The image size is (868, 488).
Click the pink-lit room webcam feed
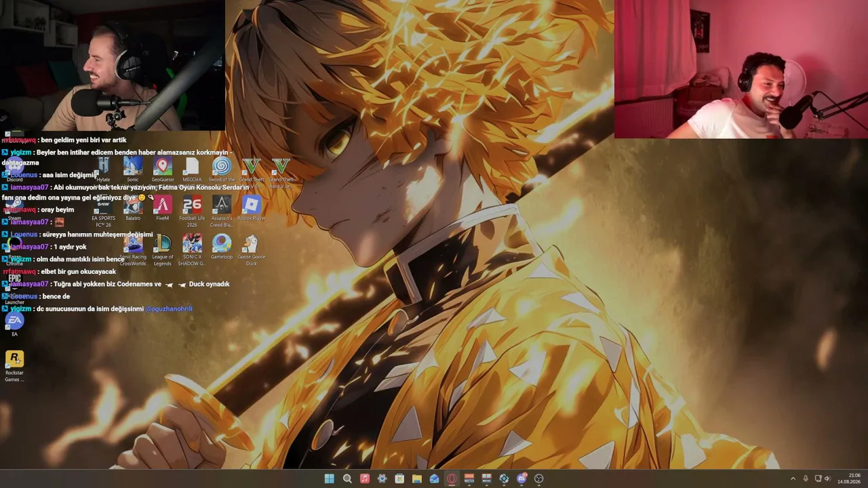[x=741, y=69]
